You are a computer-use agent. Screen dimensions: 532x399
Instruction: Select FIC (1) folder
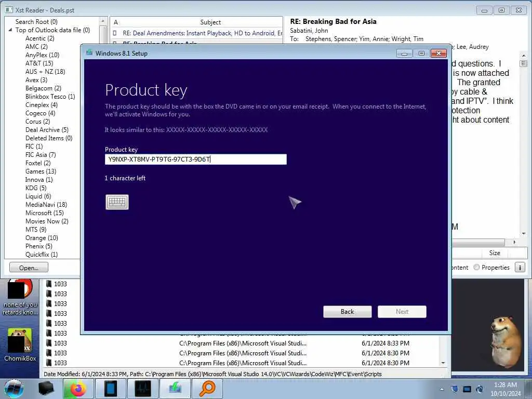tap(34, 146)
